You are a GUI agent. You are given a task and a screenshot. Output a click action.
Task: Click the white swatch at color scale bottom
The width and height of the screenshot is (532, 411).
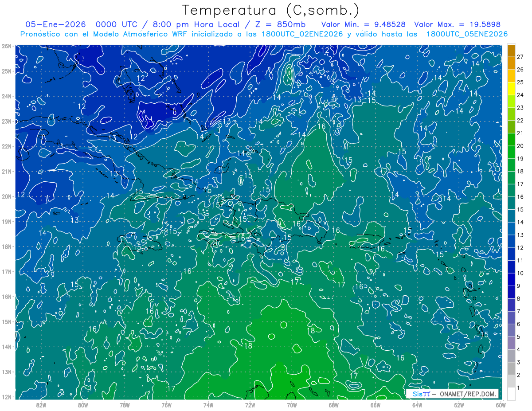(511, 394)
